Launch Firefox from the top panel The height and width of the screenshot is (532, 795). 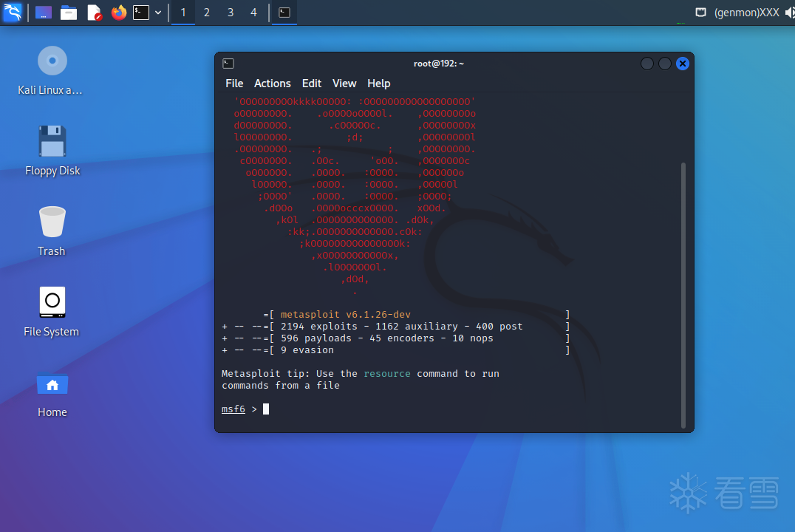[x=119, y=12]
